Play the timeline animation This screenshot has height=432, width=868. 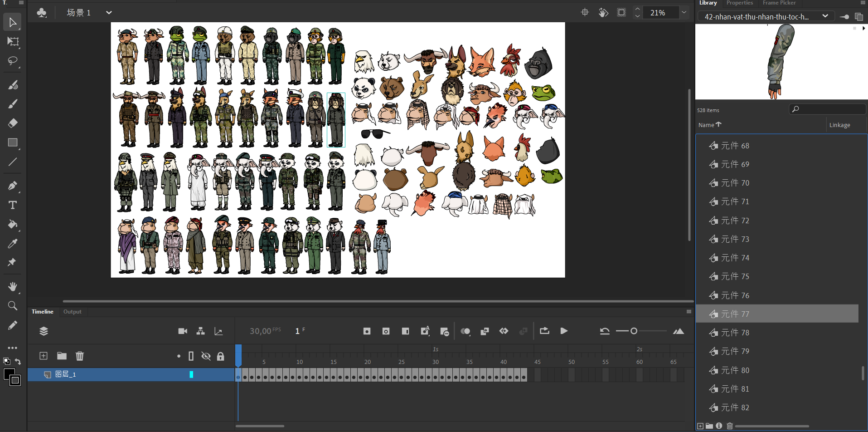564,331
